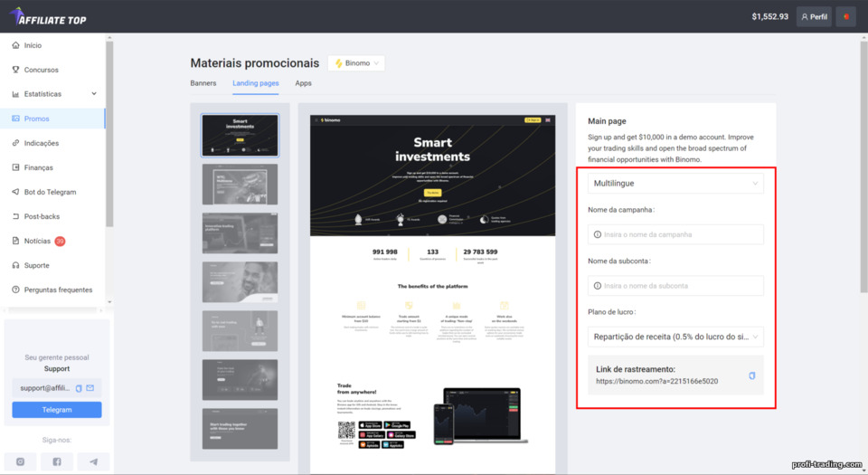Click the Nome da campanha input field

[676, 234]
